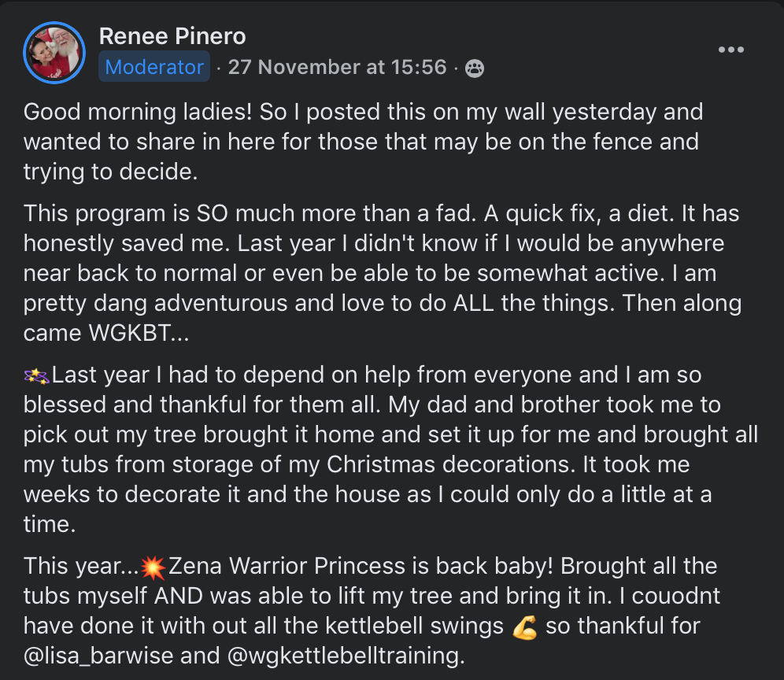Click the "Christmas decorations" phrase

pos(448,464)
